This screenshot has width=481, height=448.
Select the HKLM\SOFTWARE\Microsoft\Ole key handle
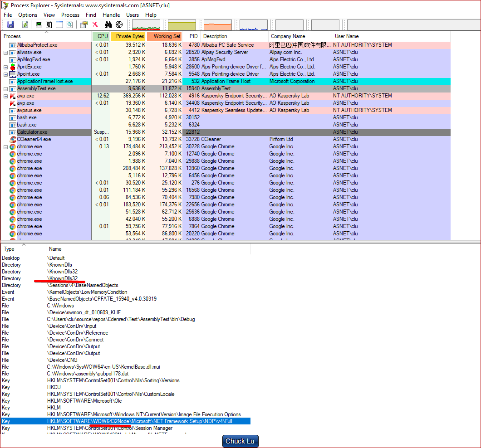point(126,401)
